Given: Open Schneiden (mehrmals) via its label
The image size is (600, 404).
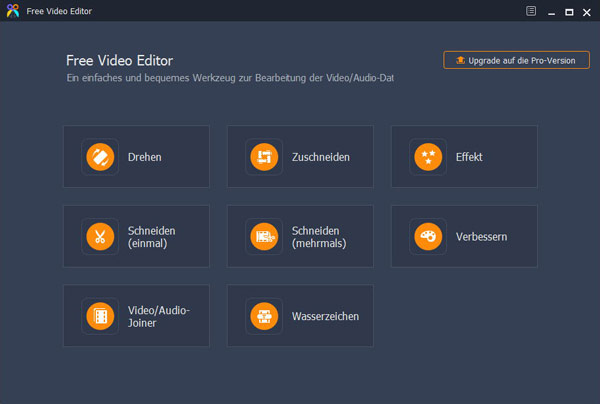Looking at the screenshot, I should (319, 236).
